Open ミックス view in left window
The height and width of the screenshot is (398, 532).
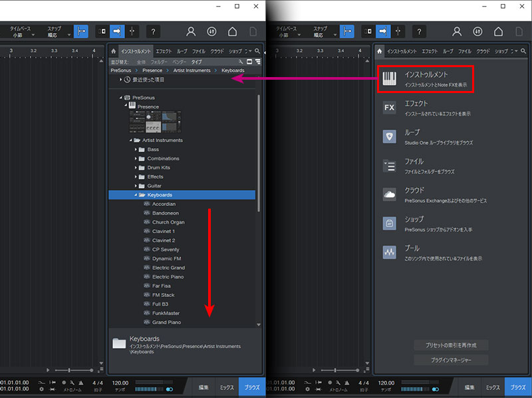[x=227, y=387]
